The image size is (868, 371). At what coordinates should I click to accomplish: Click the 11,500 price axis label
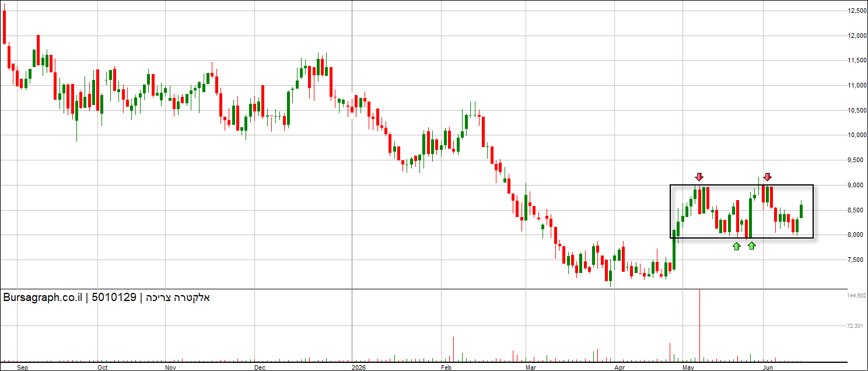857,61
